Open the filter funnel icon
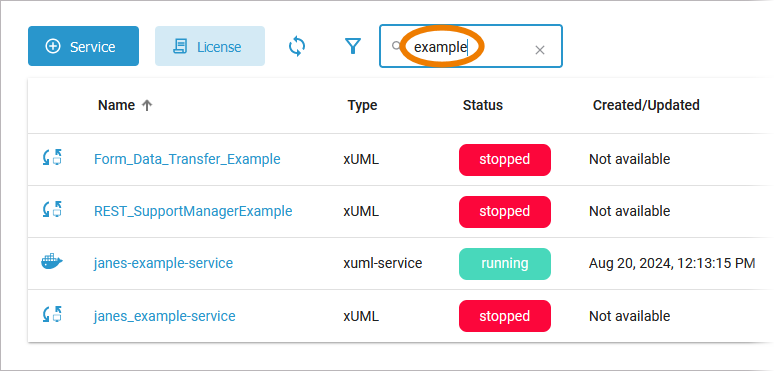The width and height of the screenshot is (775, 371). click(x=352, y=46)
